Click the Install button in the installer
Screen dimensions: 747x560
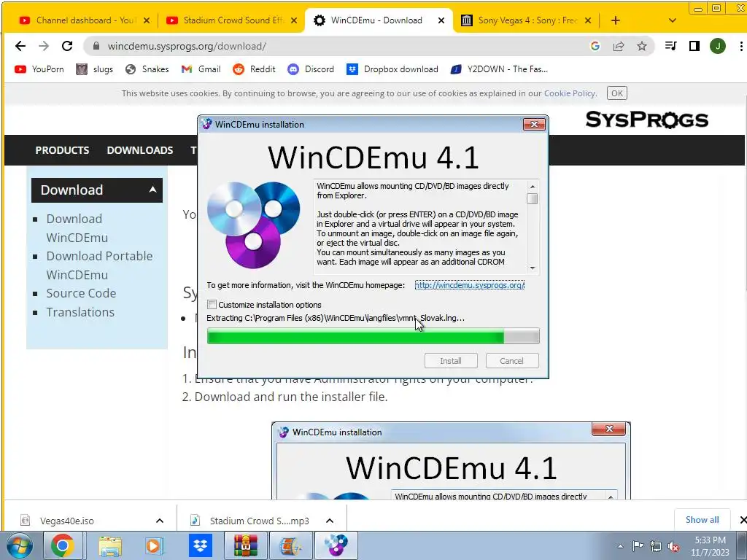click(x=451, y=361)
